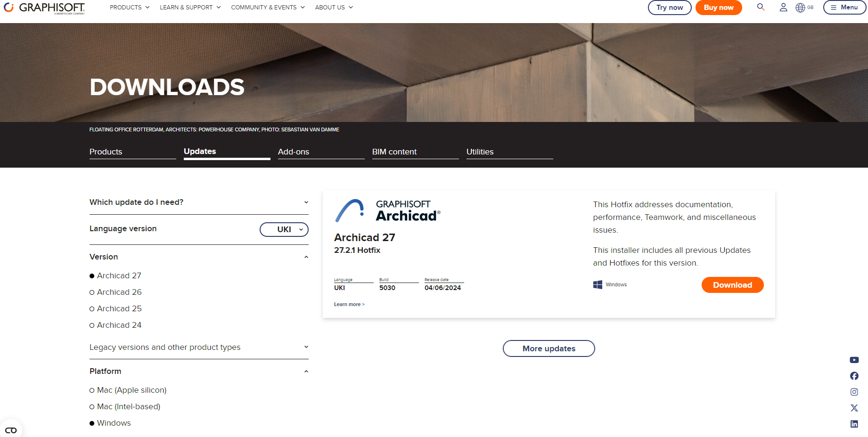Open Graphisoft's Instagram profile
This screenshot has height=437, width=868.
point(854,392)
